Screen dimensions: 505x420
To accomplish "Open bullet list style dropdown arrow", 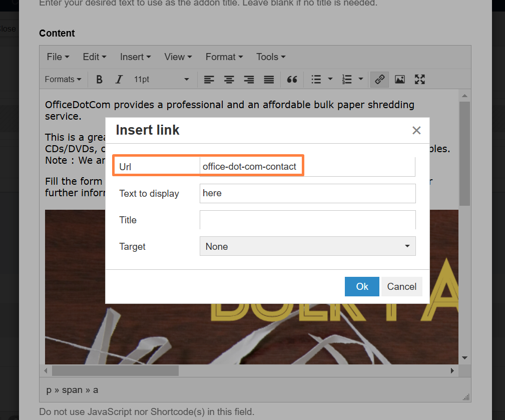I will 330,79.
